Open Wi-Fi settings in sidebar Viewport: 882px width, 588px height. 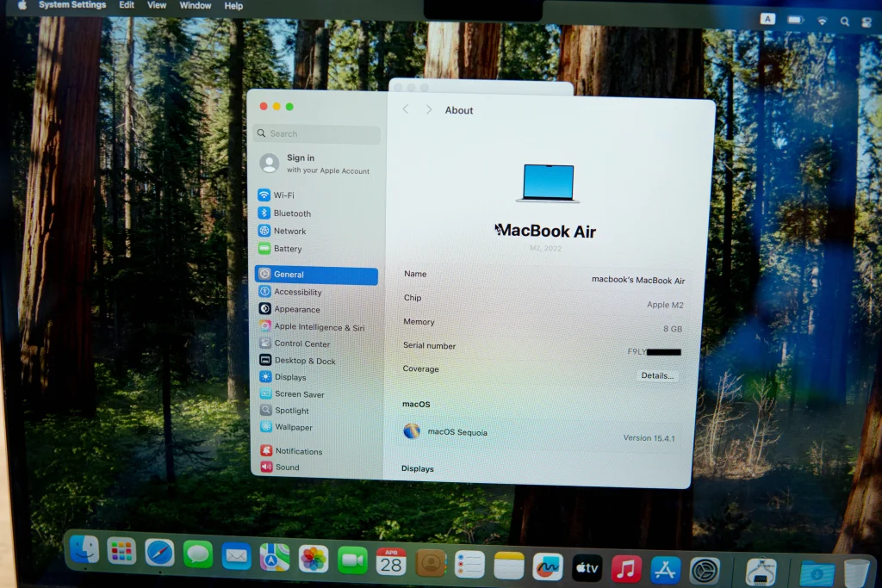pos(283,195)
